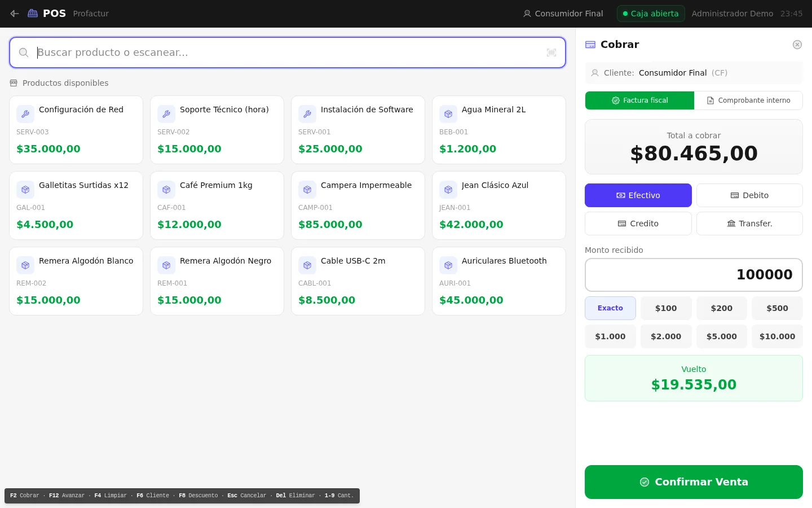
Task: Choose Credito payment method
Action: click(638, 224)
